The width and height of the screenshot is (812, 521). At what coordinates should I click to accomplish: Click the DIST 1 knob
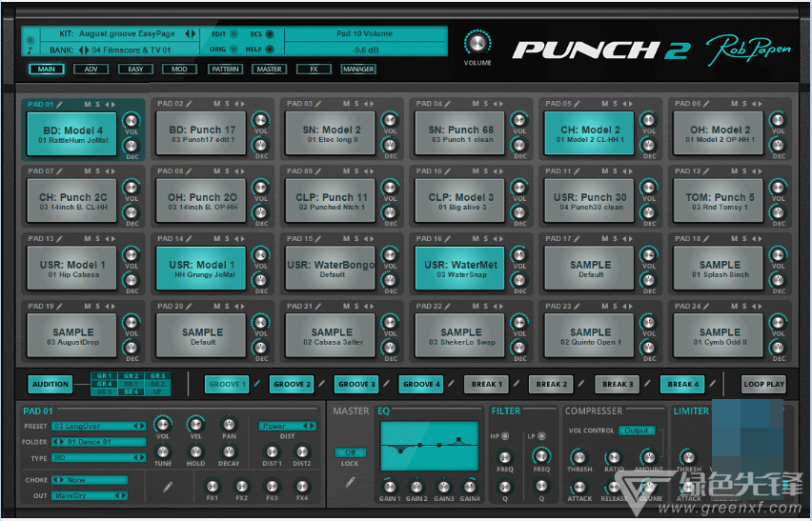click(272, 451)
